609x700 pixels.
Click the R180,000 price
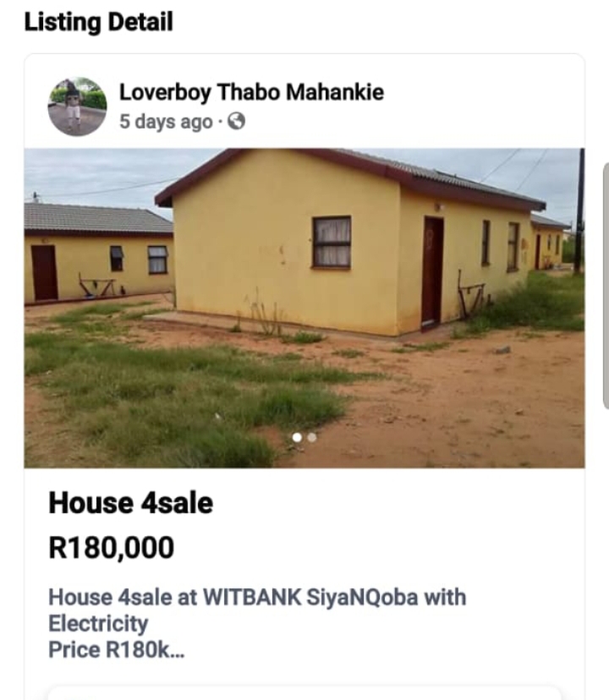(x=111, y=548)
